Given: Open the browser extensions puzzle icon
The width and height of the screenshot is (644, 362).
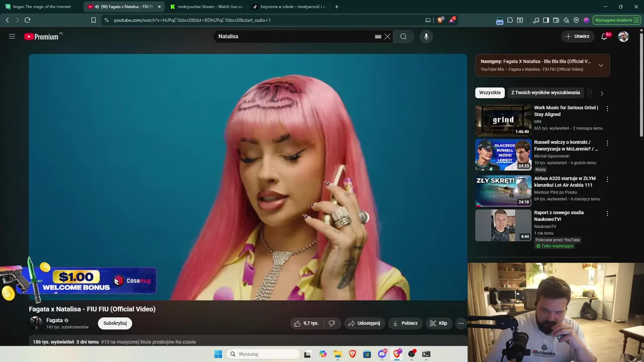Looking at the screenshot, I should click(510, 20).
